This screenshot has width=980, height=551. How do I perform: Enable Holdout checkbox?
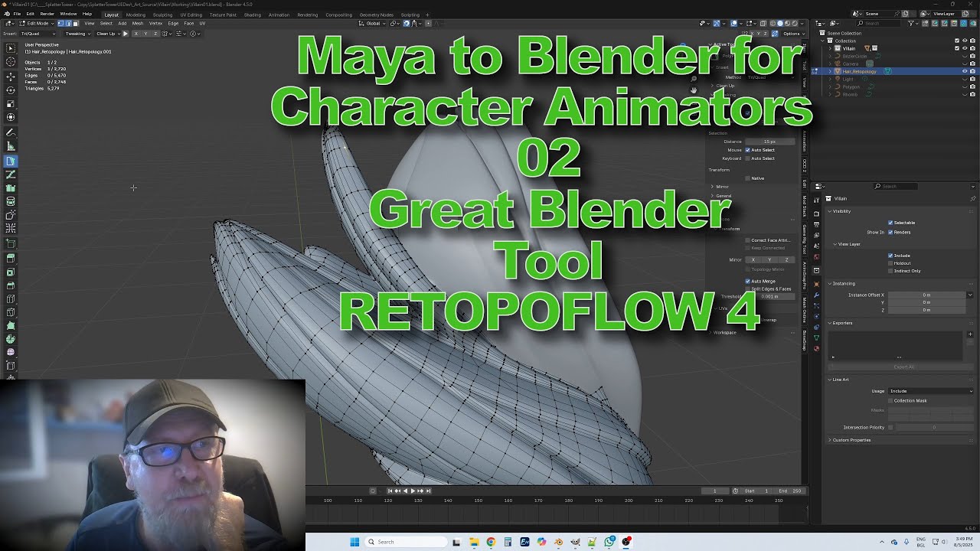click(890, 263)
